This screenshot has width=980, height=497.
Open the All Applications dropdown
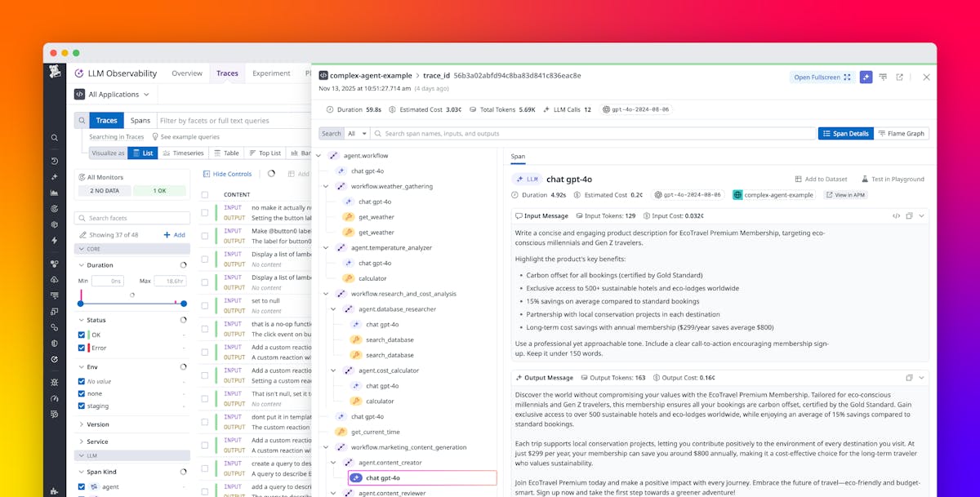[113, 94]
